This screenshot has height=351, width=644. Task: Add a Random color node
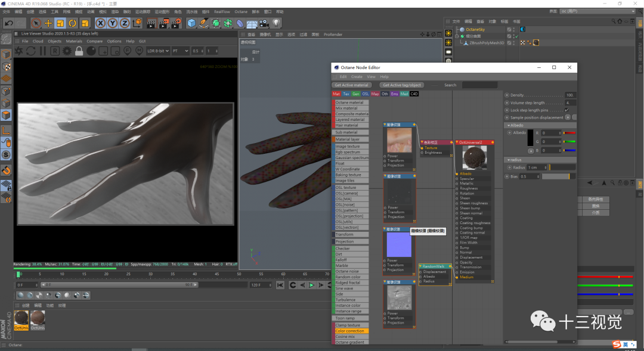click(x=350, y=277)
